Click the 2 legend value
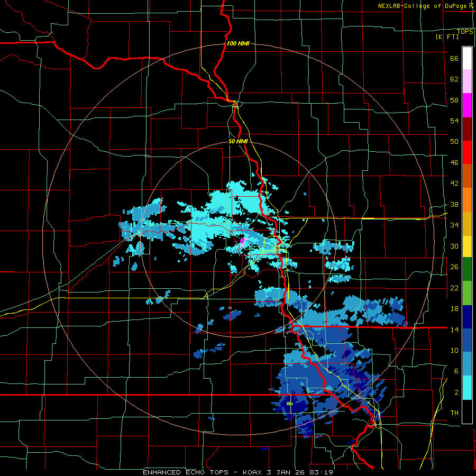Screen dimensions: 476x476 point(456,392)
